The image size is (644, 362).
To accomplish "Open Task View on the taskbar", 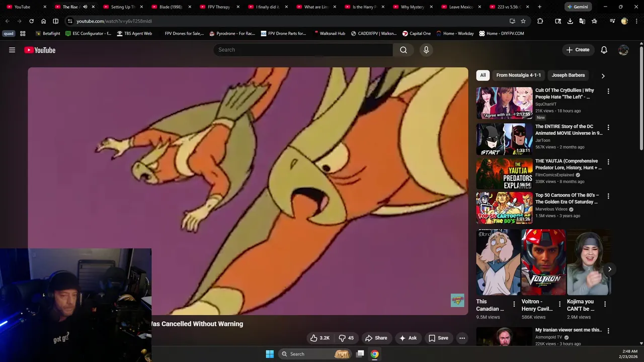I will (x=360, y=354).
